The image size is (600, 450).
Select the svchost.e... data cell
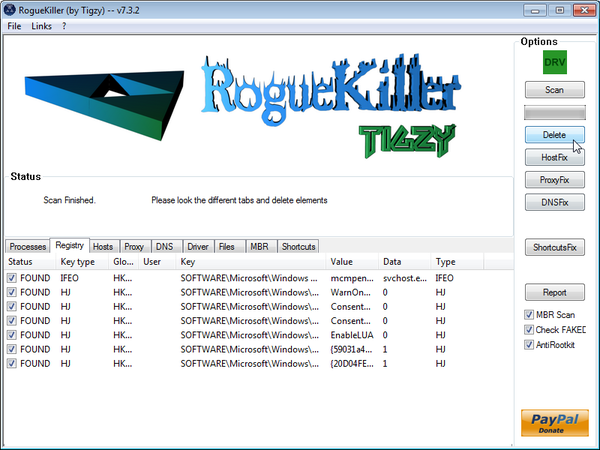point(405,278)
